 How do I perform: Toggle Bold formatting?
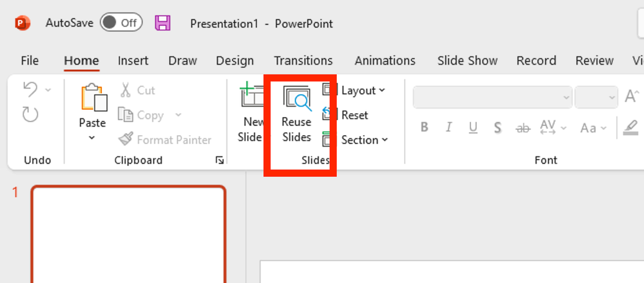pos(425,128)
